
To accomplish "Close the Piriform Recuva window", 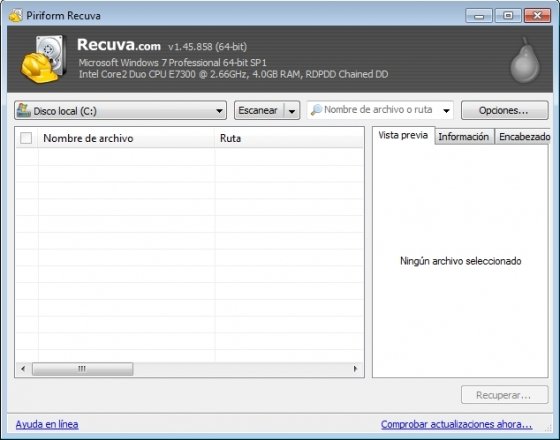I will tap(537, 16).
